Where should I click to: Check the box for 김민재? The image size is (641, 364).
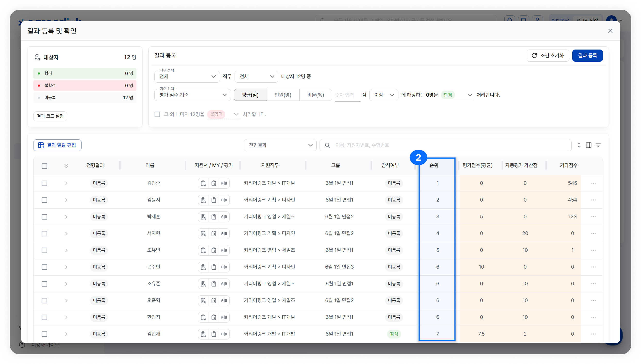[x=44, y=334]
